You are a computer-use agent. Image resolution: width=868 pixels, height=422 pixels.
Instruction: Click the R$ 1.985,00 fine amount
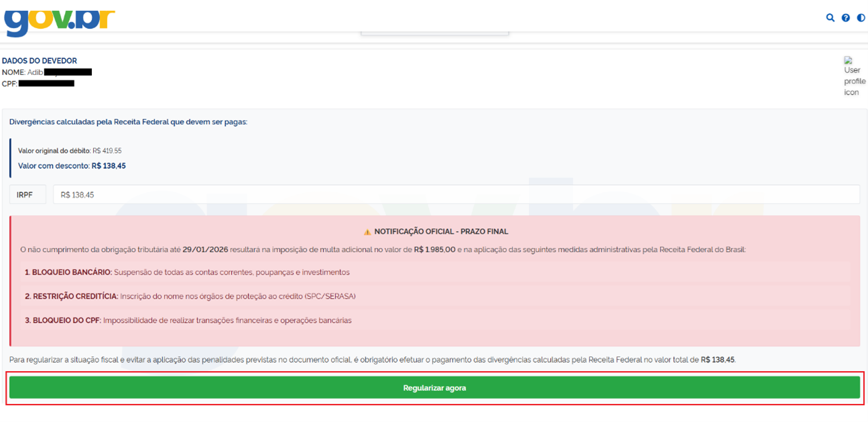434,250
